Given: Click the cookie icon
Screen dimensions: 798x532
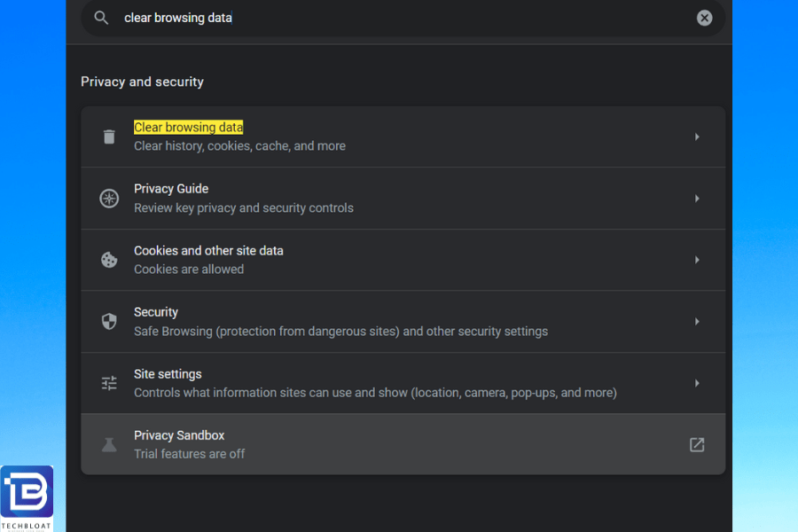Looking at the screenshot, I should tap(109, 260).
